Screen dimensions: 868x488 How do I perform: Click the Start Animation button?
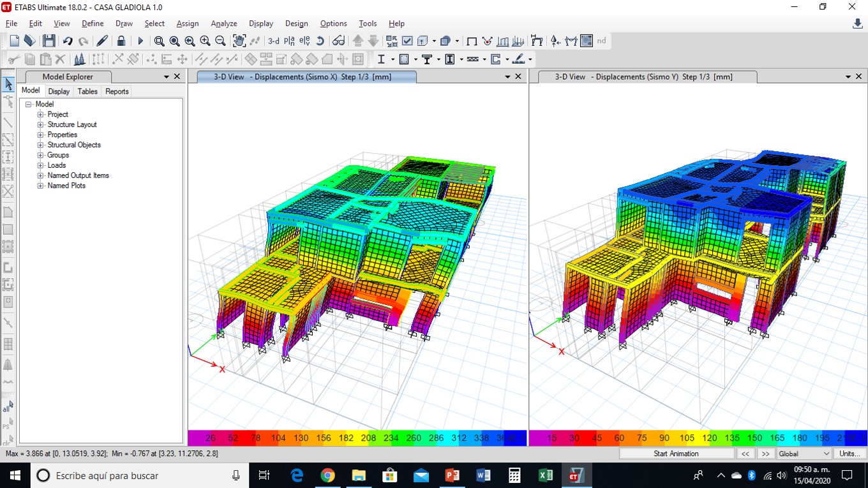tap(676, 454)
